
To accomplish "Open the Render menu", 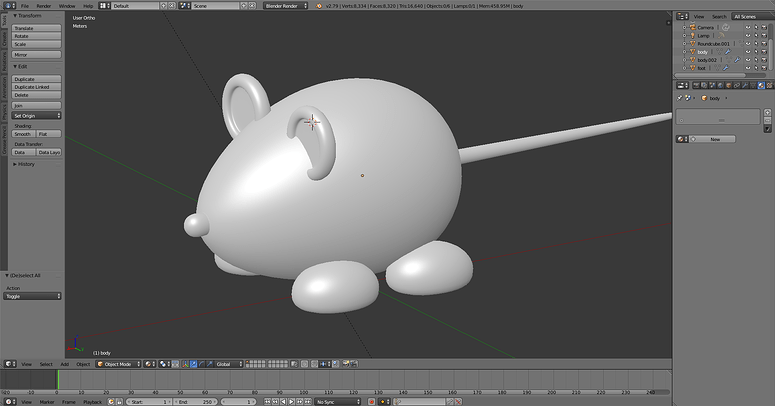I will click(44, 6).
